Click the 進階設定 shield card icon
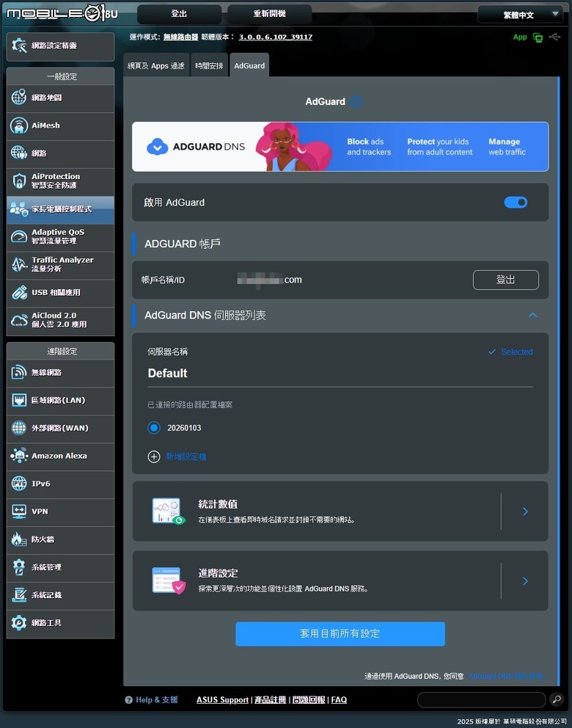The height and width of the screenshot is (728, 572). click(x=169, y=580)
